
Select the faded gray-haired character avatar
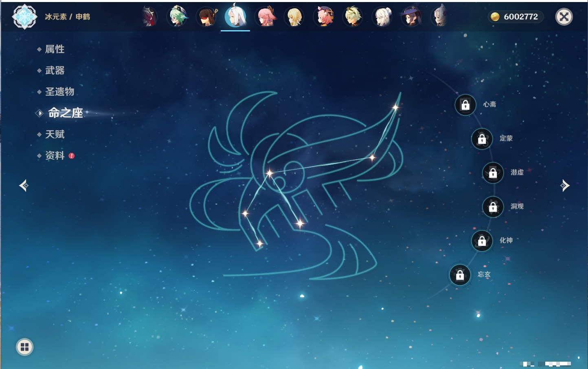(x=440, y=17)
